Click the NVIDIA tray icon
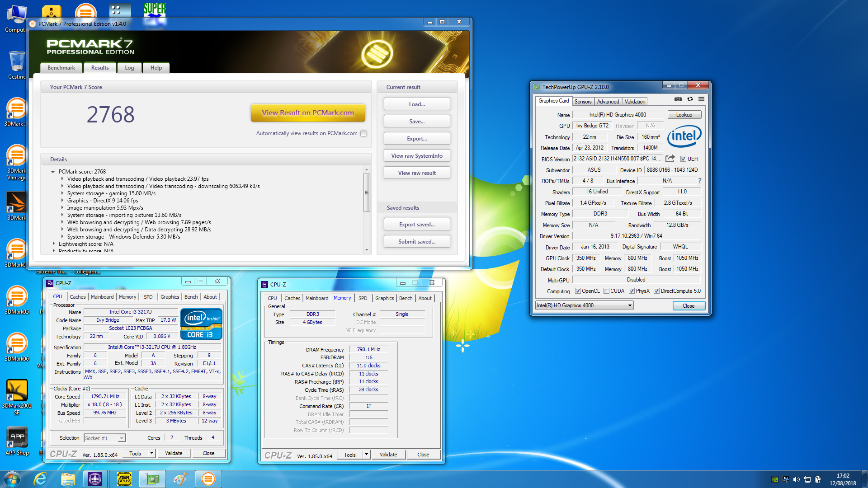 click(775, 479)
